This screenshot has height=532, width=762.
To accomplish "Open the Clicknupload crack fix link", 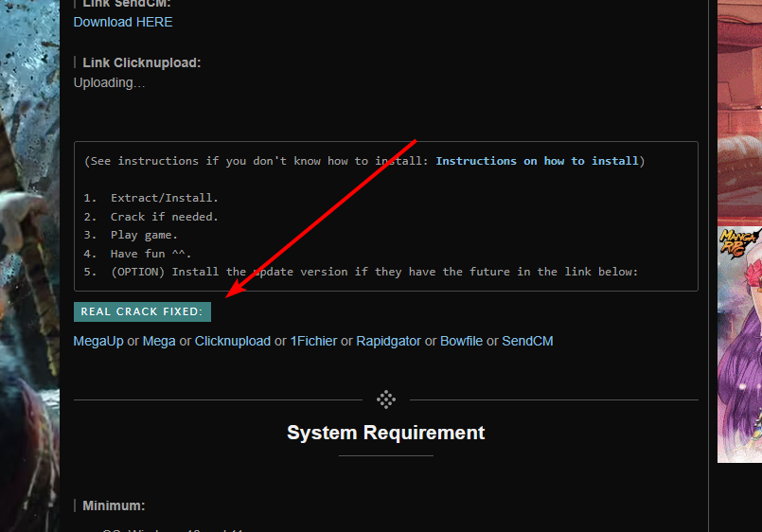I will point(232,341).
